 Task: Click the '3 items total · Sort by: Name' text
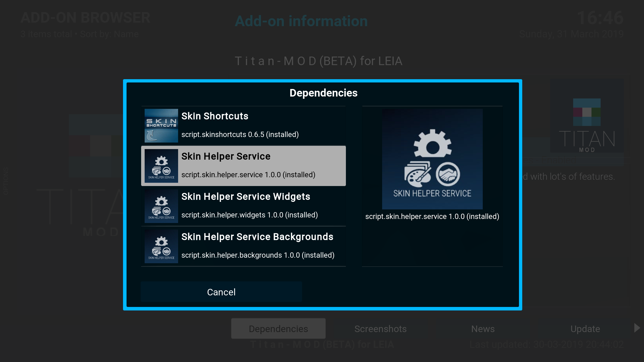[x=80, y=34]
